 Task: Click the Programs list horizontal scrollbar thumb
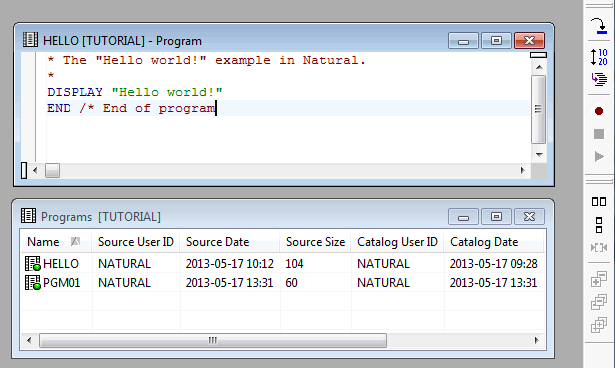(213, 340)
